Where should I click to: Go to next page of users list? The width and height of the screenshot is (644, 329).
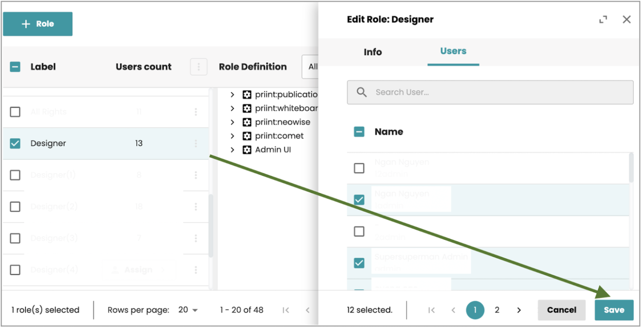tap(519, 310)
